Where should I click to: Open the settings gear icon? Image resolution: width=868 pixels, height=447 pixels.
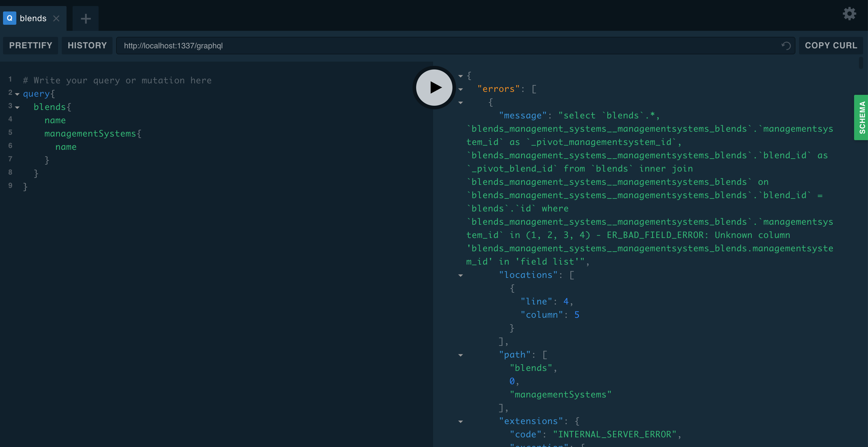pos(849,14)
